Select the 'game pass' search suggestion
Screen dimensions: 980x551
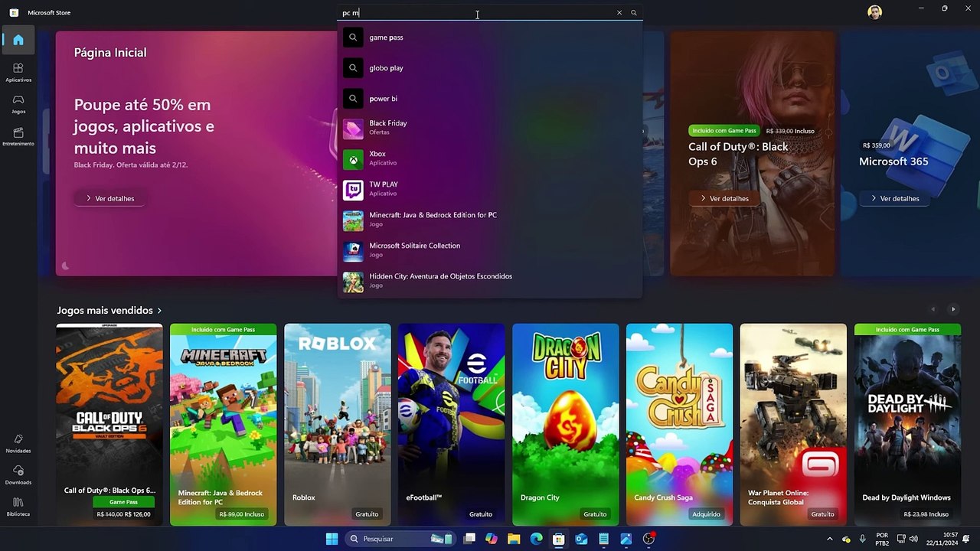[x=490, y=37]
